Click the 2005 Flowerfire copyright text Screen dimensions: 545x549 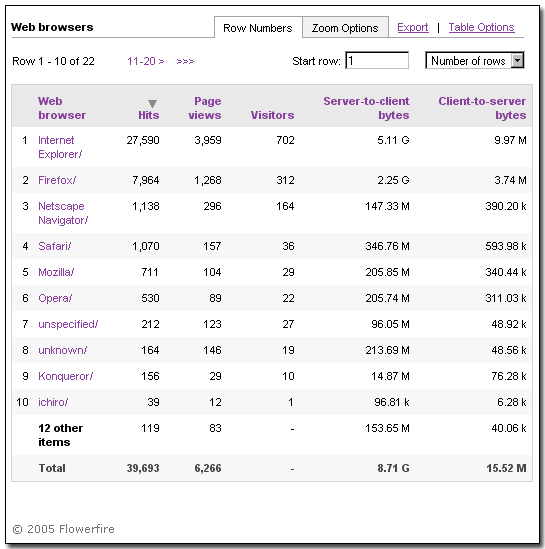coord(63,529)
